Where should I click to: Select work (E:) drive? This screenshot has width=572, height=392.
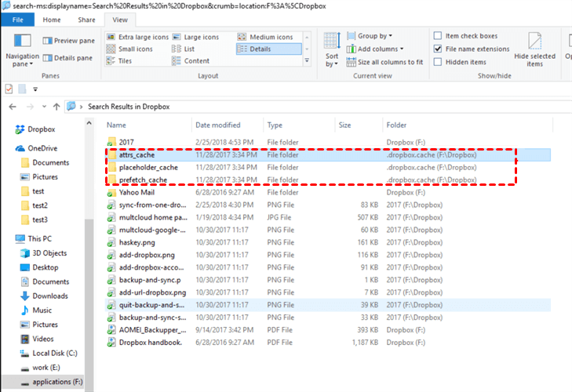tap(41, 368)
